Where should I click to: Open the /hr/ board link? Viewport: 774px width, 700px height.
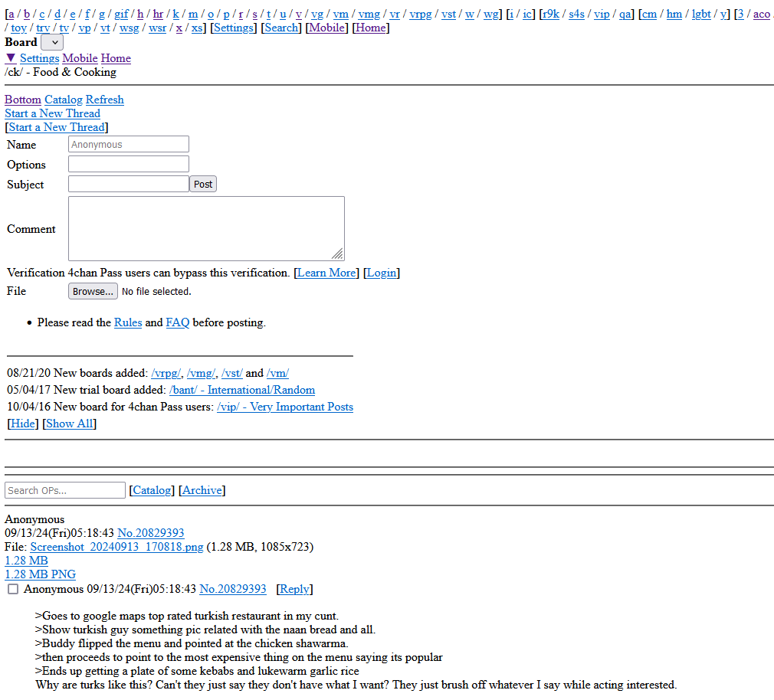(158, 14)
